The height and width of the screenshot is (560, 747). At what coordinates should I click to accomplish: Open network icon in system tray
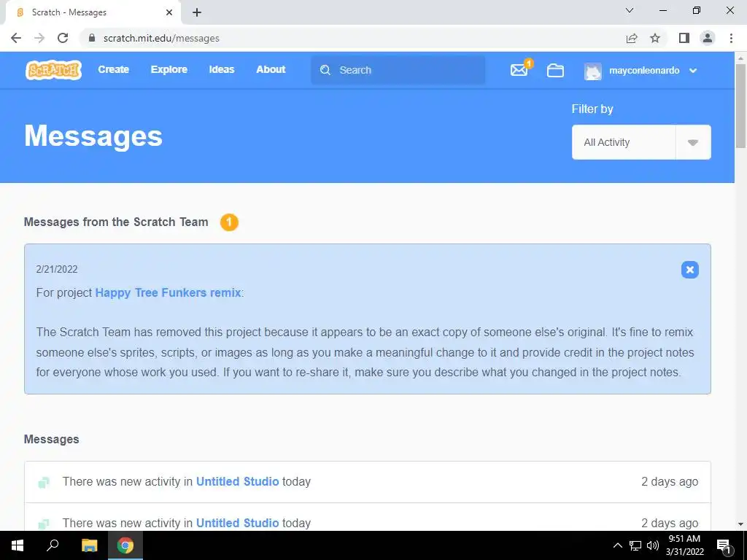click(x=635, y=545)
